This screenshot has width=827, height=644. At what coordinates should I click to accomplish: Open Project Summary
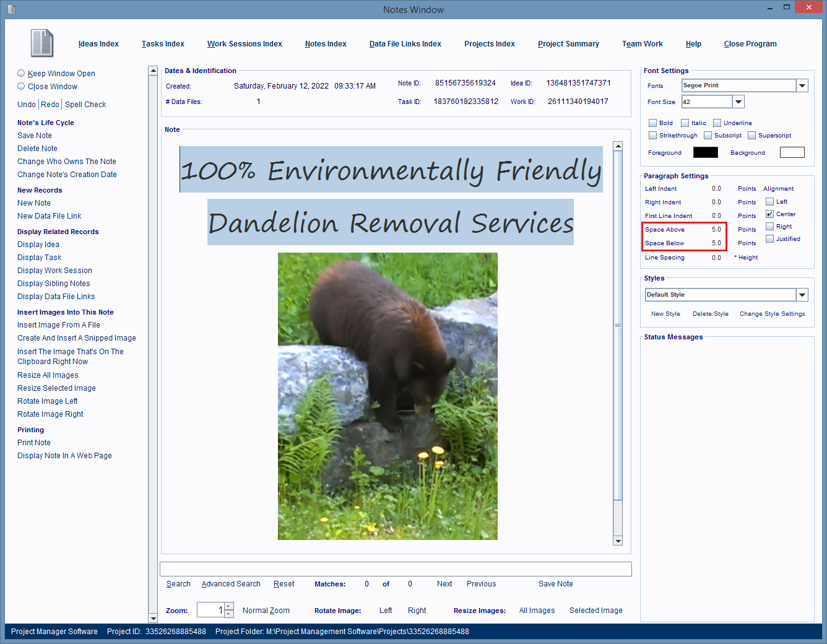coord(568,44)
